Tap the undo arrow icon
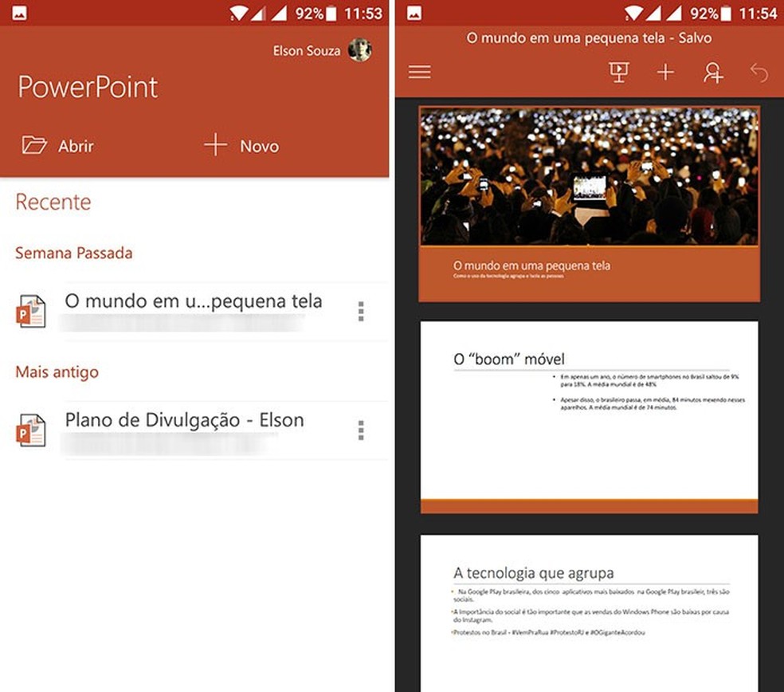Image resolution: width=784 pixels, height=692 pixels. (x=759, y=72)
